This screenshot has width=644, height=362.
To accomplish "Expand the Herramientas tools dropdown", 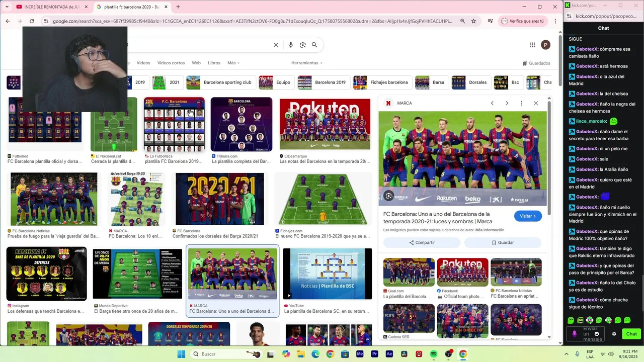I will tap(306, 63).
